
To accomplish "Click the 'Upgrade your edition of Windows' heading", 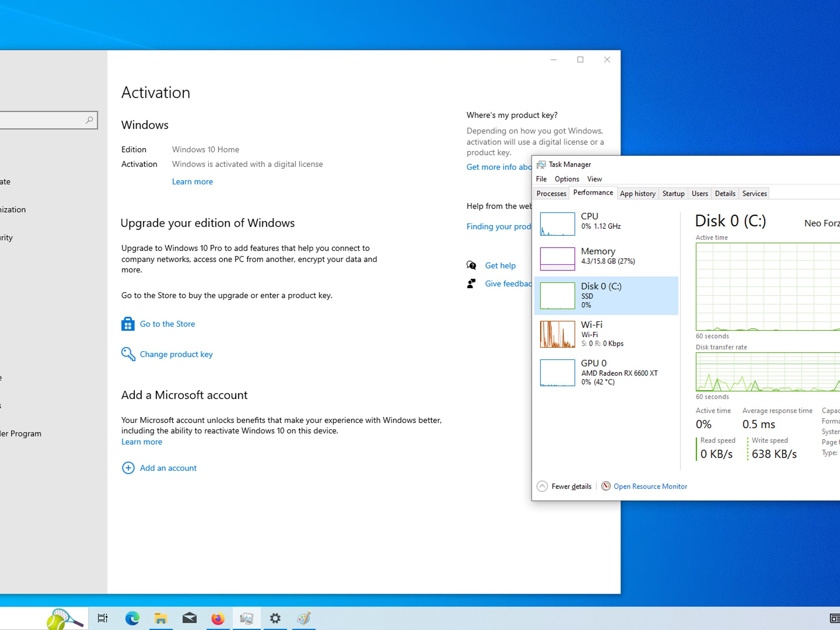I will [x=208, y=223].
